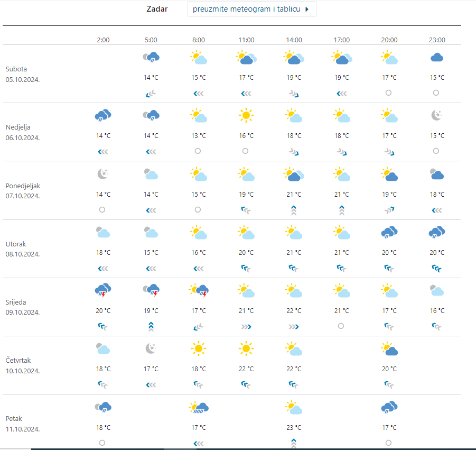This screenshot has width=476, height=450.
Task: Click the rain icon for Petak at 8:00
Action: pyautogui.click(x=199, y=407)
